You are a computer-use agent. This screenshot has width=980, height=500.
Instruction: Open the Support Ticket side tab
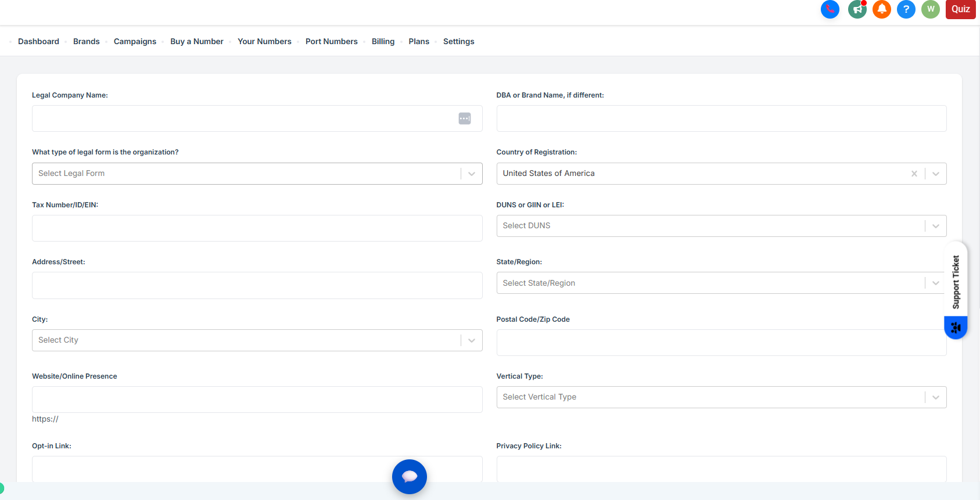(956, 282)
